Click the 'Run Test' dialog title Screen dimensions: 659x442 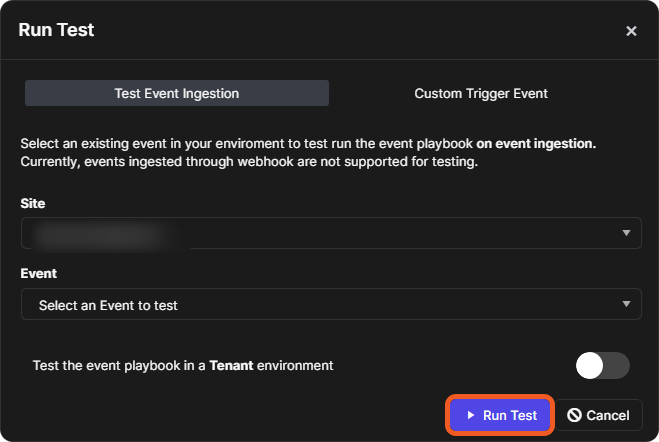(56, 30)
